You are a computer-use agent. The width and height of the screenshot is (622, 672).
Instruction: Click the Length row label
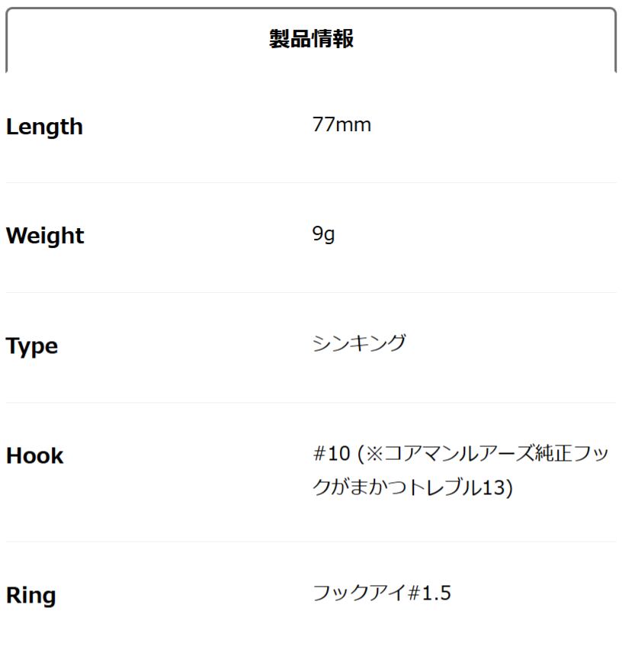44,127
